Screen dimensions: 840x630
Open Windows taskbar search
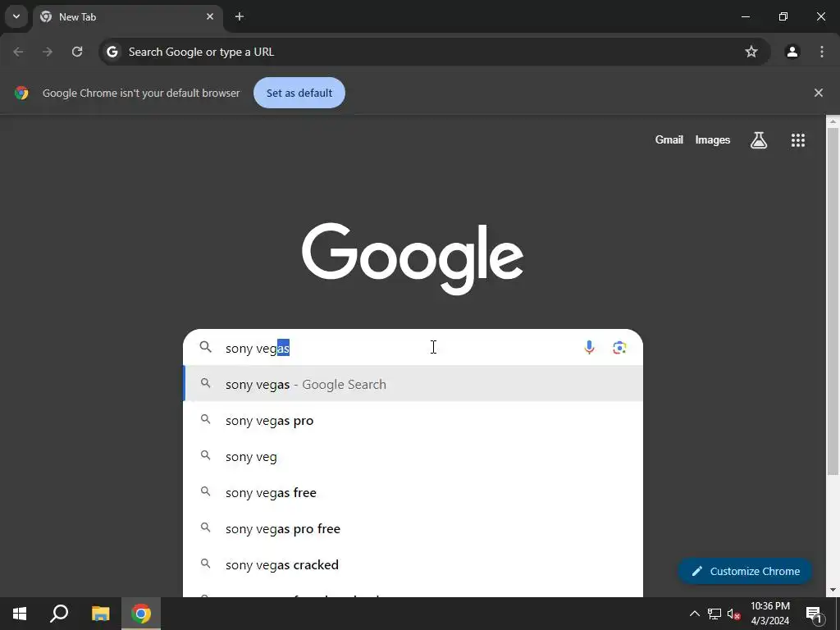pyautogui.click(x=59, y=614)
